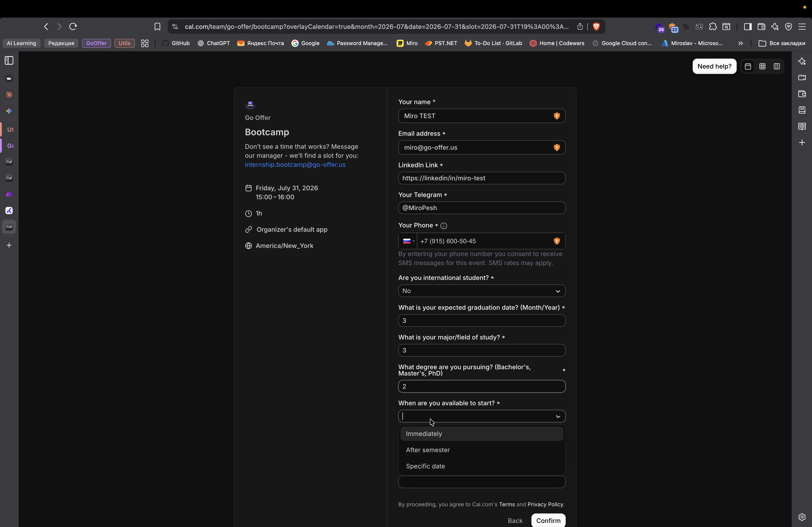Open the Brave Leo AI sparkle icon
Image resolution: width=812 pixels, height=527 pixels.
pos(775,27)
